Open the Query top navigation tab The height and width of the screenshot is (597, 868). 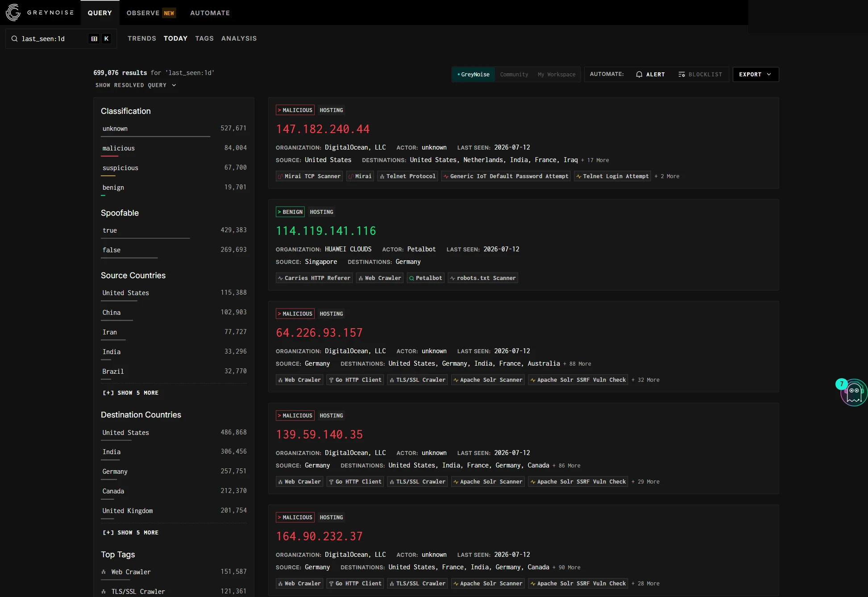click(x=100, y=13)
